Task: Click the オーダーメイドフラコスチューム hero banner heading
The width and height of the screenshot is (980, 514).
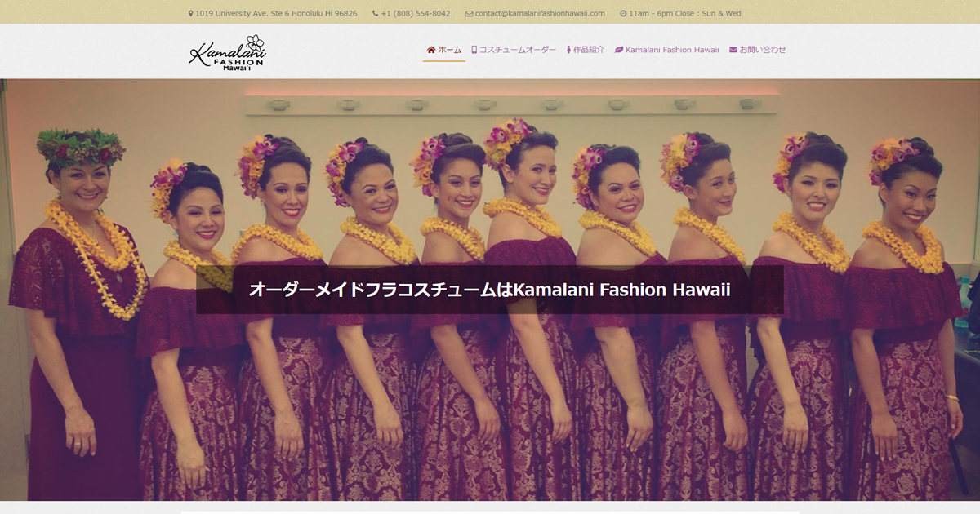Action: pyautogui.click(x=489, y=290)
